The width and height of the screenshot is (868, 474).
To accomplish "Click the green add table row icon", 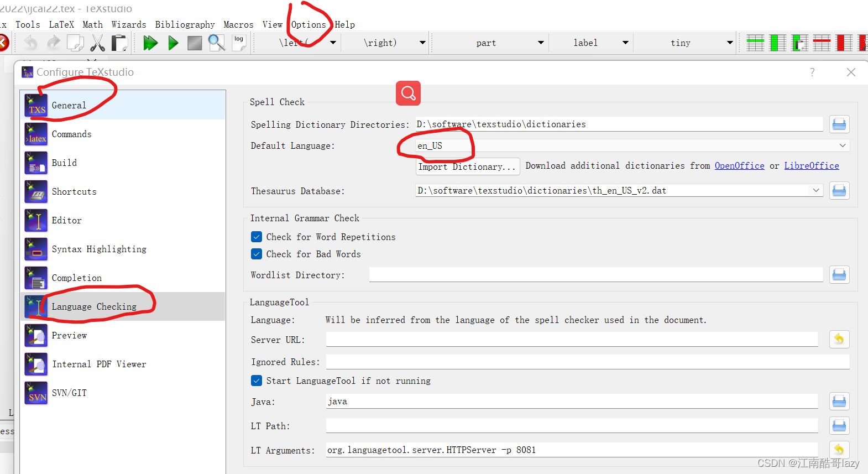I will pos(755,43).
